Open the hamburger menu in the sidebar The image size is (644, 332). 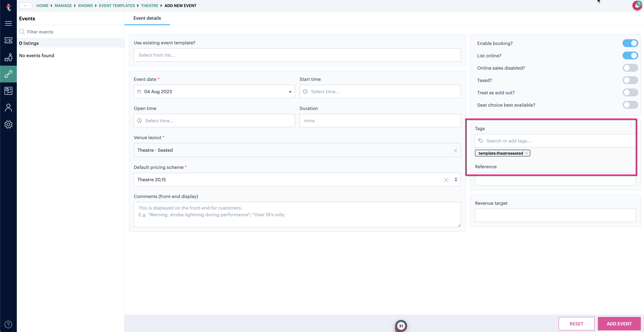tap(8, 23)
